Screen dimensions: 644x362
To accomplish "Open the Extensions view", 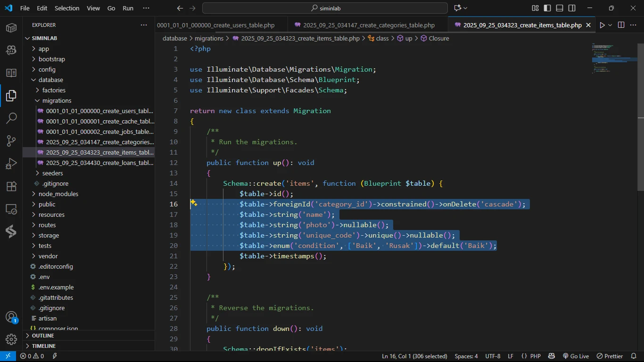I will click(11, 186).
